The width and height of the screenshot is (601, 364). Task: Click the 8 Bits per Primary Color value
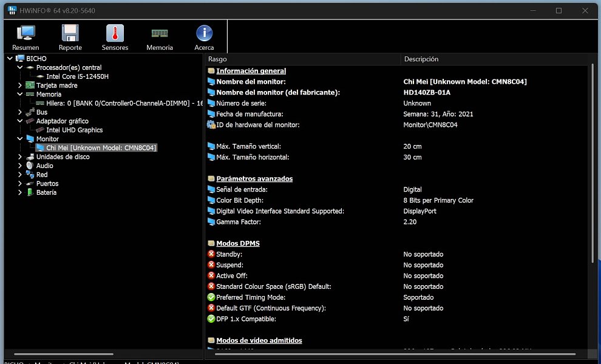438,200
